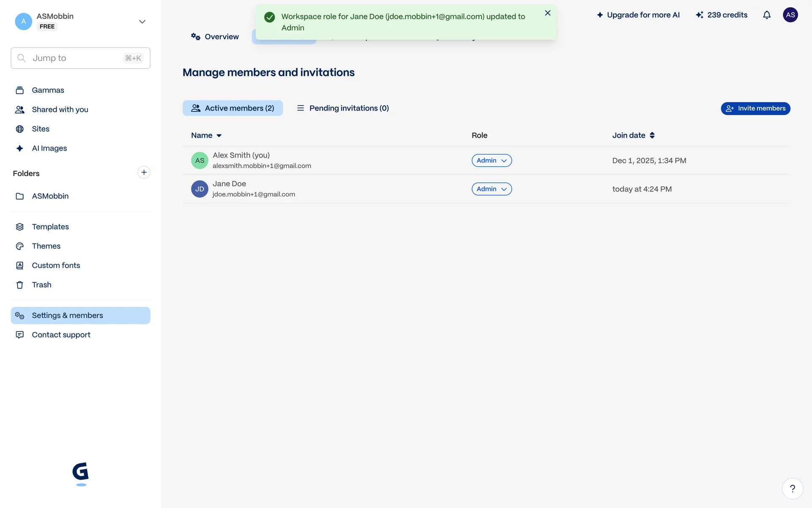812x508 pixels.
Task: Click the notifications bell icon
Action: tap(767, 15)
